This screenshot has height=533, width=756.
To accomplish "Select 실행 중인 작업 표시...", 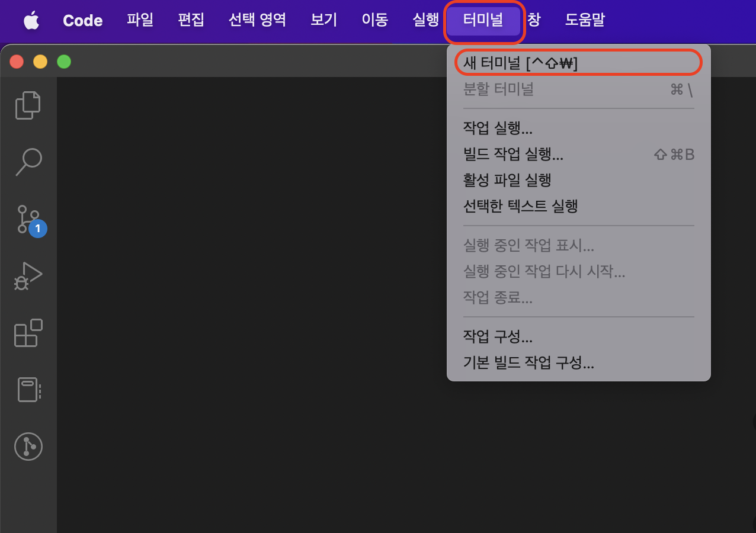I will [x=578, y=245].
